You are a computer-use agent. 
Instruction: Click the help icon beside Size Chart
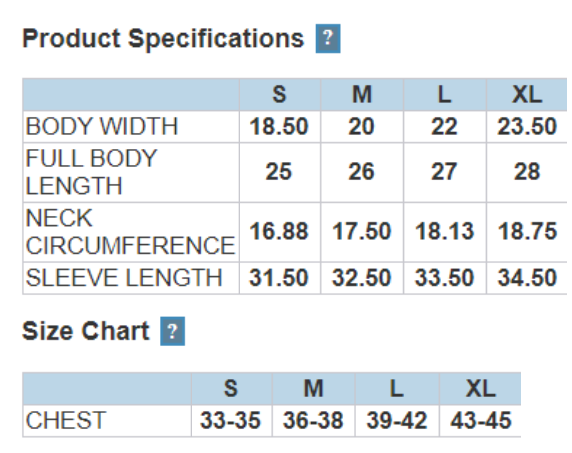(173, 331)
